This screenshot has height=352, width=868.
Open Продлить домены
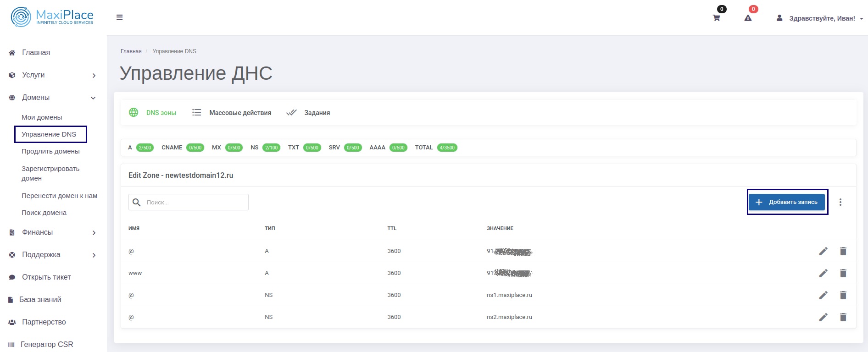(x=50, y=151)
